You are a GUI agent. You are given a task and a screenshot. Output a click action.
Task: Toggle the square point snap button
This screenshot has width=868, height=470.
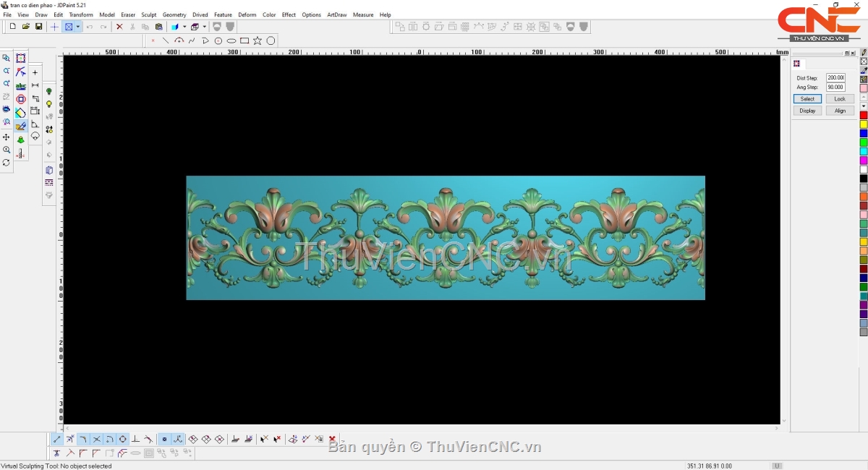[164, 439]
